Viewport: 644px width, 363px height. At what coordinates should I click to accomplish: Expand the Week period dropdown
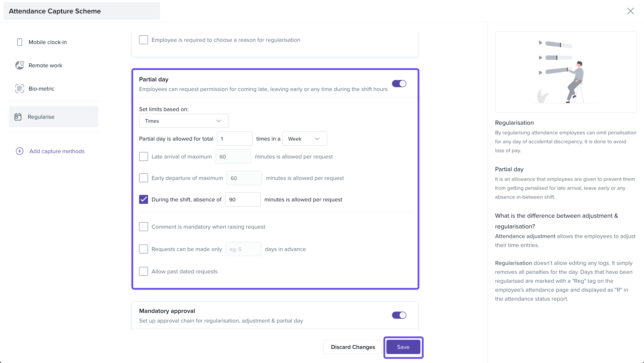click(x=304, y=139)
